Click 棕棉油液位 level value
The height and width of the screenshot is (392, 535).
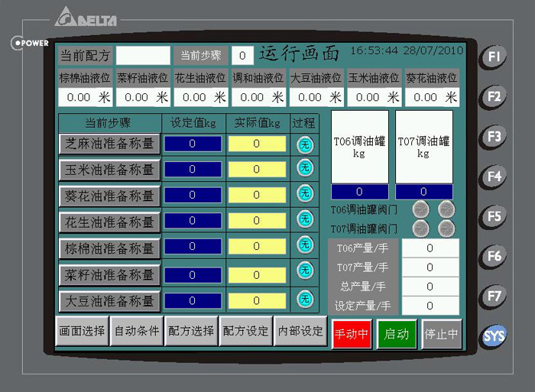pyautogui.click(x=86, y=97)
